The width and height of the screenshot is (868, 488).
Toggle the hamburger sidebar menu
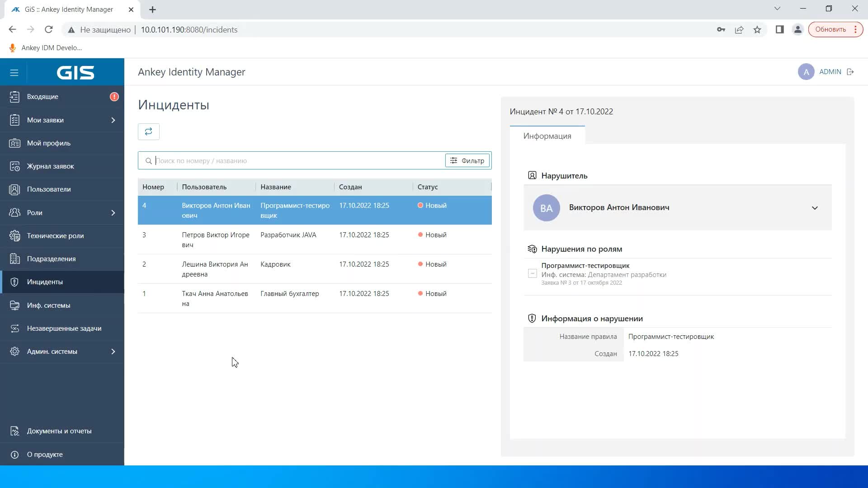(14, 72)
